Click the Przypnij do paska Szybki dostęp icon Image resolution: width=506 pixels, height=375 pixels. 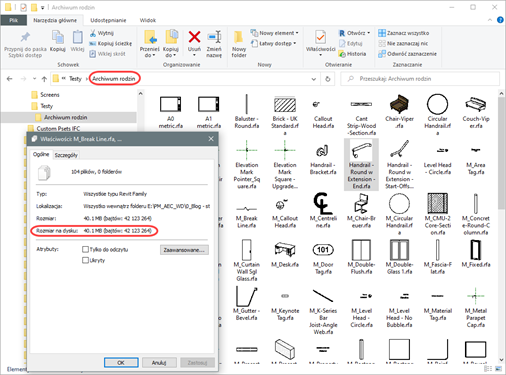pos(25,37)
